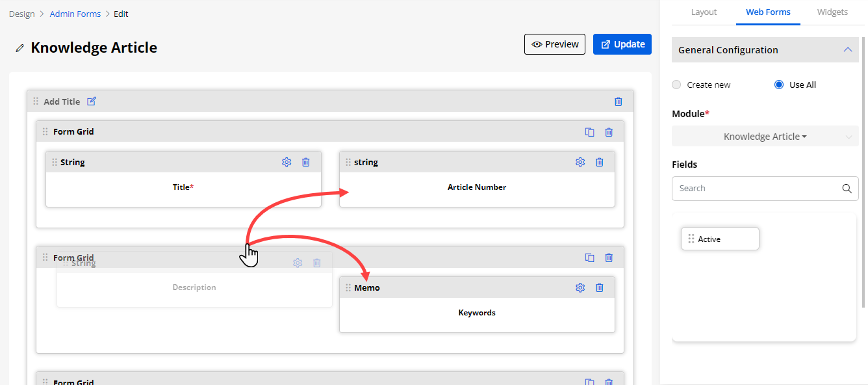Click the edit icon next to Add Title
The height and width of the screenshot is (385, 868).
pyautogui.click(x=92, y=101)
